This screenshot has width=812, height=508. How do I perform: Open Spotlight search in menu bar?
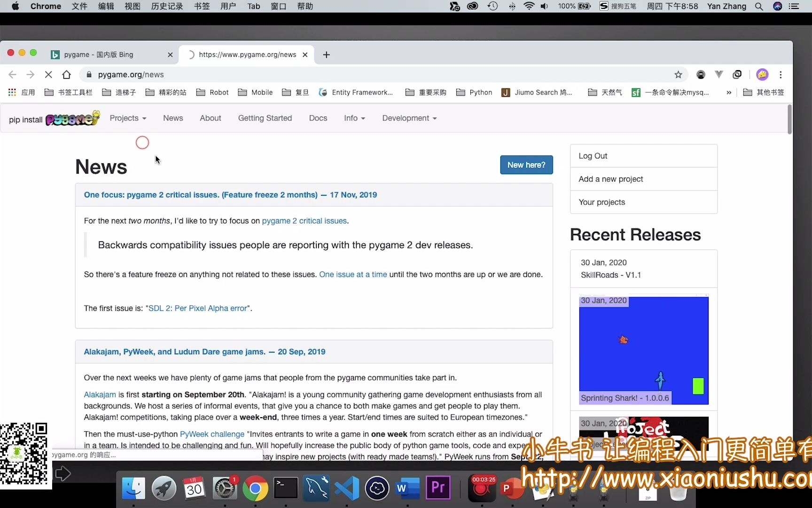[x=759, y=6]
